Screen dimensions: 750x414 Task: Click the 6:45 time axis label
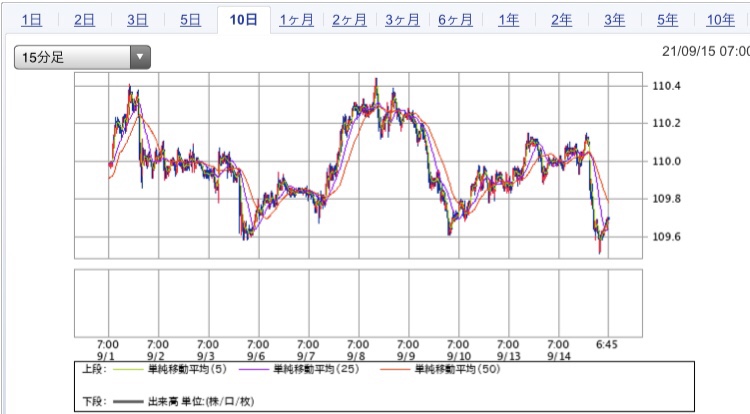point(607,345)
